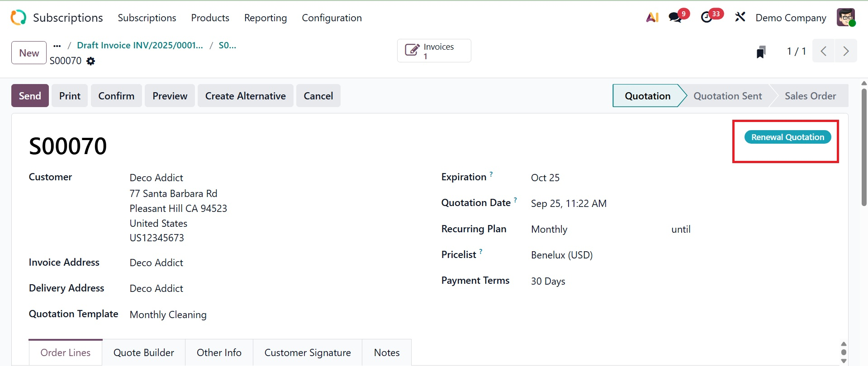Image resolution: width=868 pixels, height=366 pixels.
Task: Switch to the Quote Builder tab
Action: [144, 352]
